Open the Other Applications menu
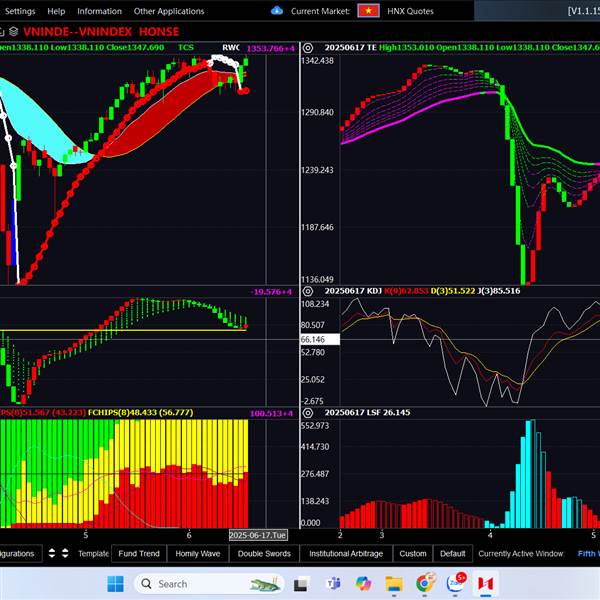Viewport: 600px width, 600px height. [x=169, y=11]
